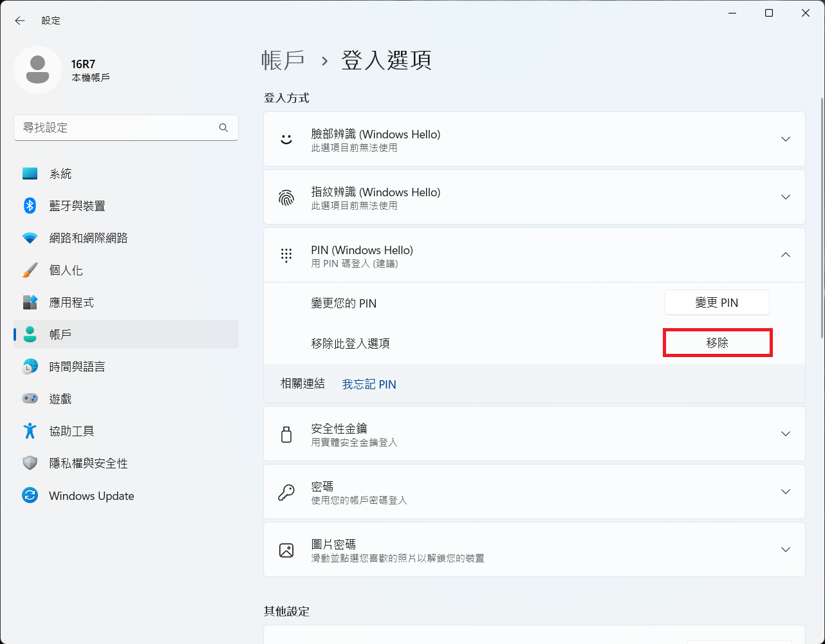Click the game controller icon for 遊戲
Screen dimensions: 825x644
[30, 399]
